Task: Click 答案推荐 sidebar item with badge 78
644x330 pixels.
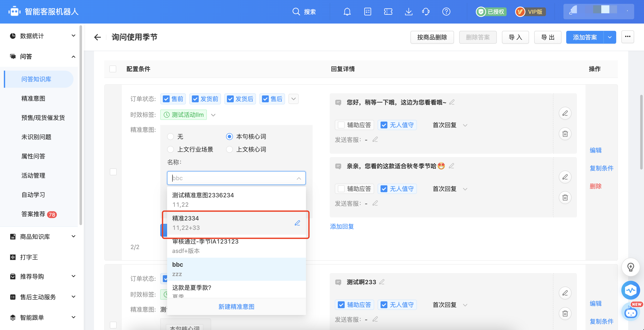Action: coord(38,214)
